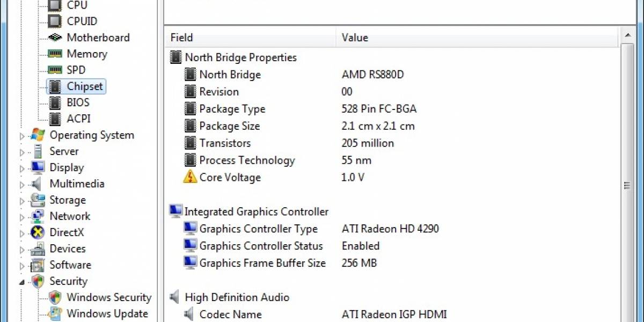
Task: Click the value 528 Pin FC-BGA
Action: click(x=379, y=109)
